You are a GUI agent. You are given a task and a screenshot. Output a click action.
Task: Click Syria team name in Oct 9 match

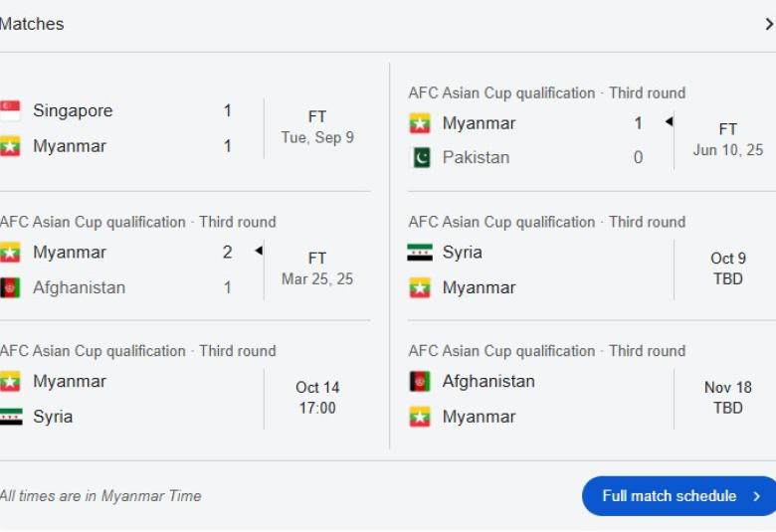(462, 253)
